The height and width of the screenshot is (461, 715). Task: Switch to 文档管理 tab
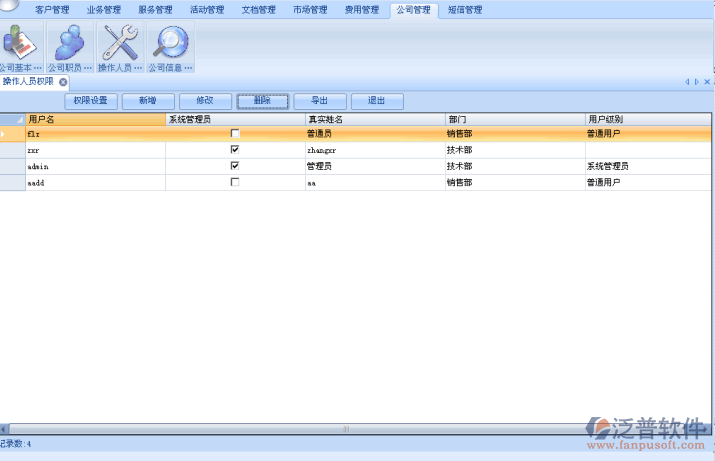coord(259,10)
